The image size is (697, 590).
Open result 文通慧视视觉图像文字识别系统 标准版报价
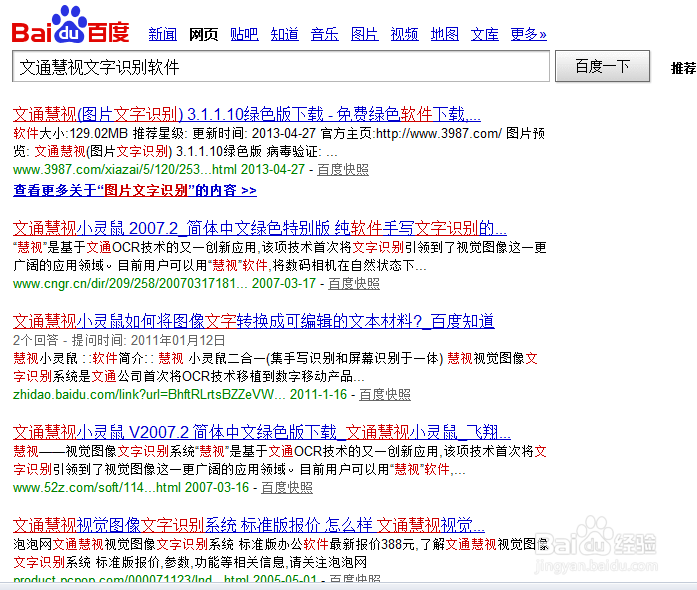248,525
